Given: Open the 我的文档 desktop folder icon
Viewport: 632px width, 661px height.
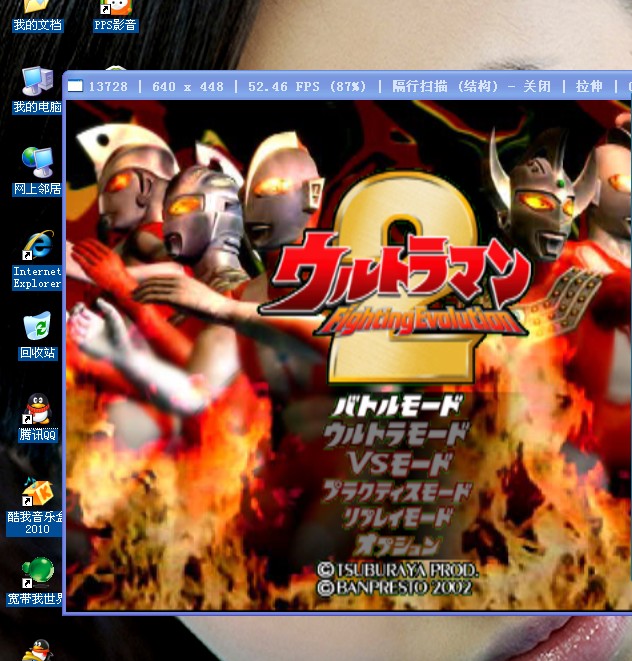Looking at the screenshot, I should coord(37,16).
